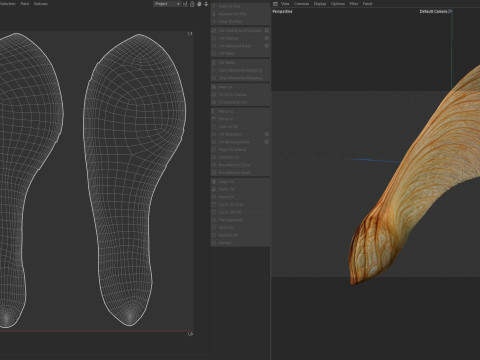This screenshot has height=360, width=480.
Task: Open the Project dropdown in UV editor
Action: (167, 4)
